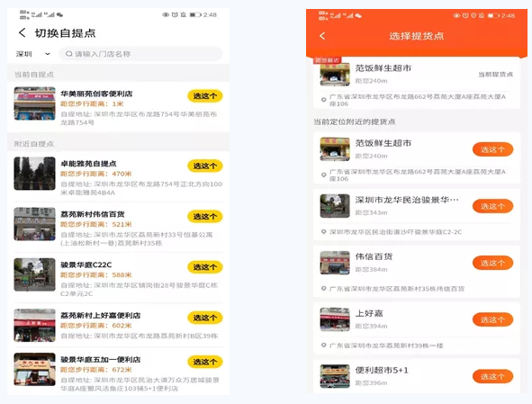Open the 深圳 city dropdown
This screenshot has width=532, height=404.
point(33,54)
